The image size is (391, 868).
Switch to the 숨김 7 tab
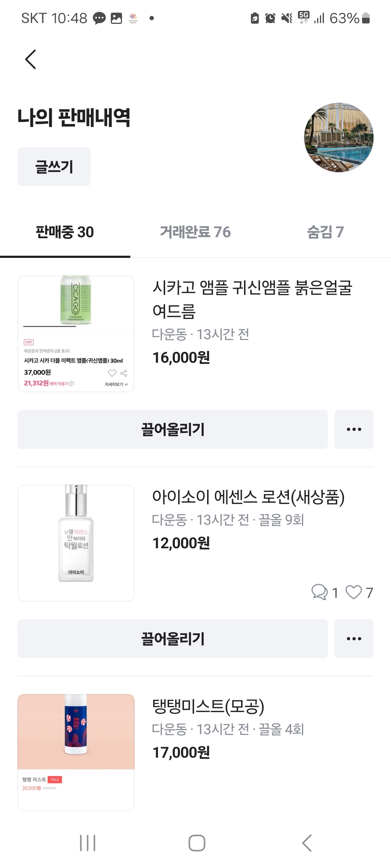(325, 232)
